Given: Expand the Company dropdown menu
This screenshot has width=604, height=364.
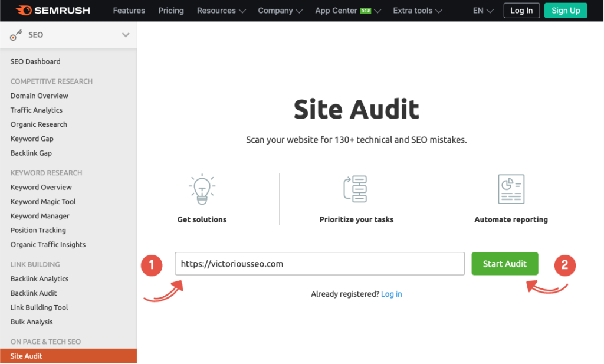Looking at the screenshot, I should coord(280,11).
